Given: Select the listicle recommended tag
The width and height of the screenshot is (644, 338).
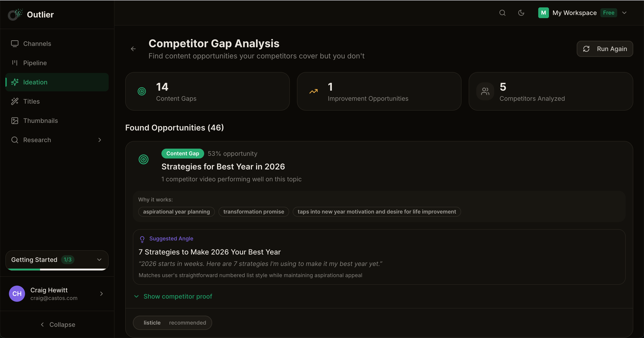Looking at the screenshot, I should click(x=172, y=323).
